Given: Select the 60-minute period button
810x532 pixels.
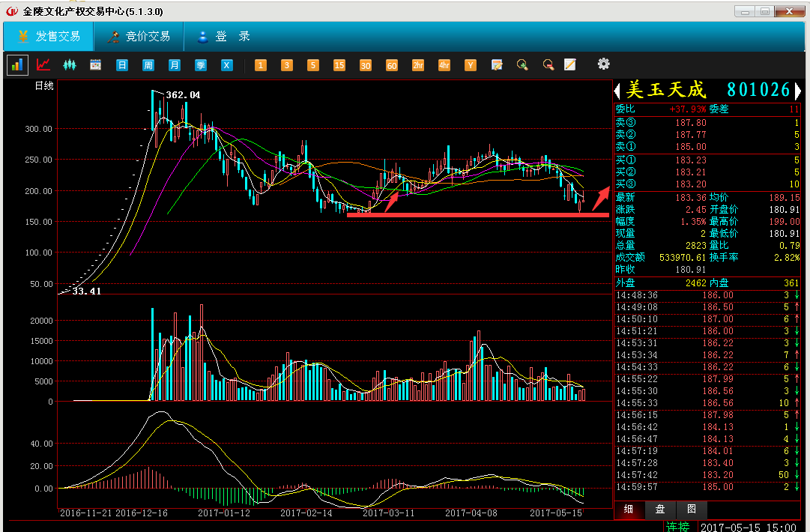Looking at the screenshot, I should [392, 65].
